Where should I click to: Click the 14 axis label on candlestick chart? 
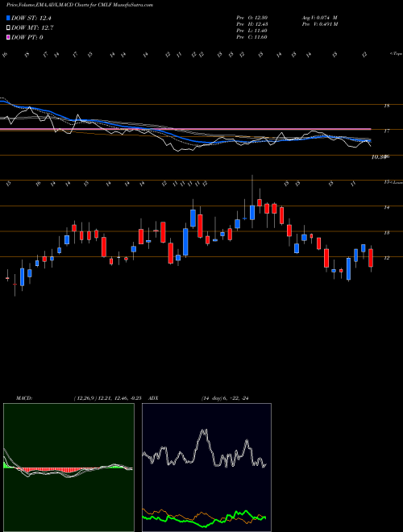click(386, 207)
